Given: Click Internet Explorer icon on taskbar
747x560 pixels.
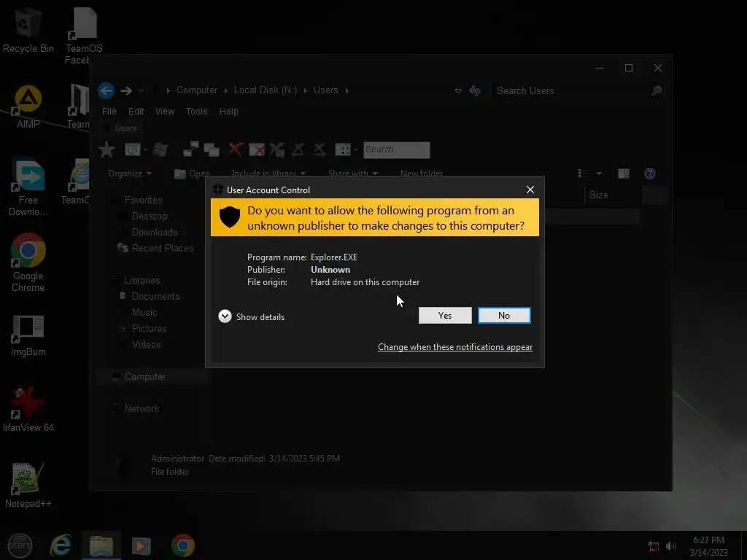Looking at the screenshot, I should click(61, 545).
